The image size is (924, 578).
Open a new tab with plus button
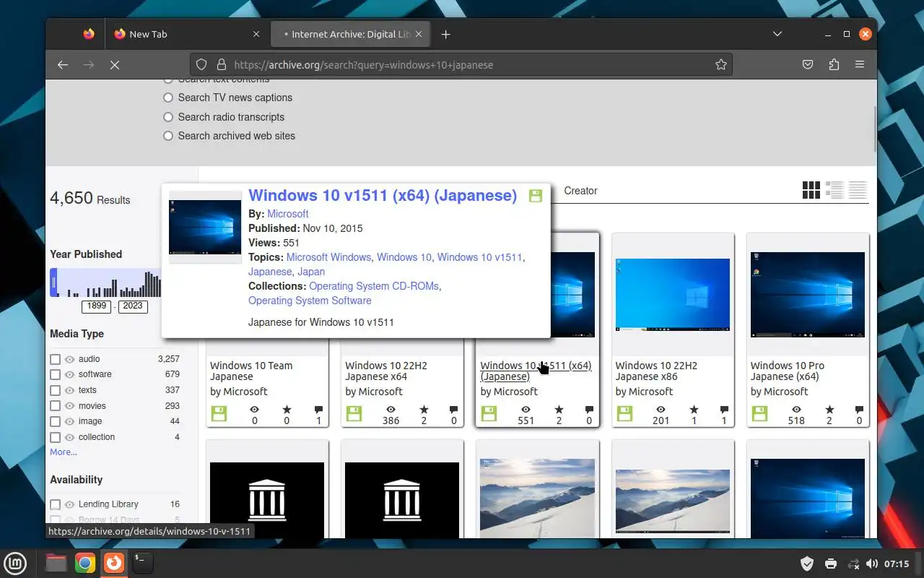coord(445,34)
